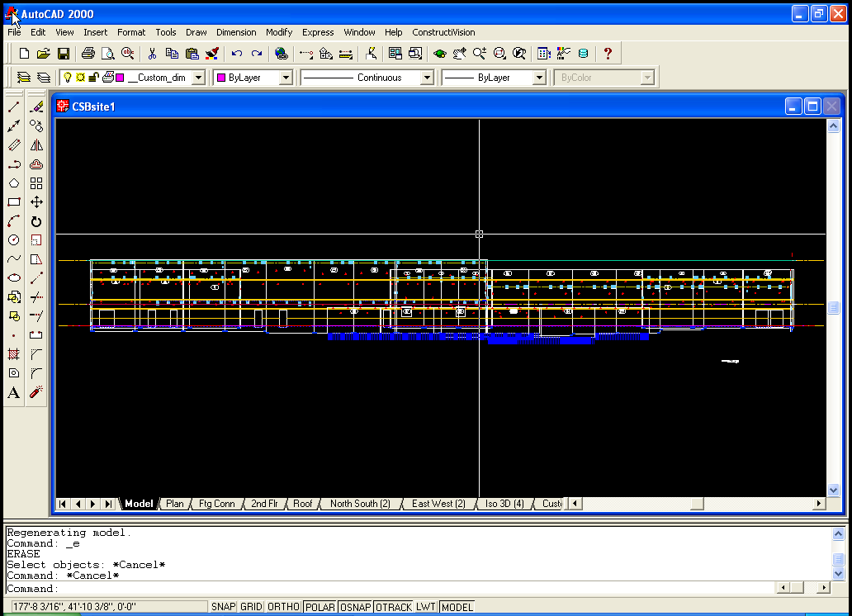
Task: Toggle SNAP mode in status bar
Action: click(x=223, y=607)
